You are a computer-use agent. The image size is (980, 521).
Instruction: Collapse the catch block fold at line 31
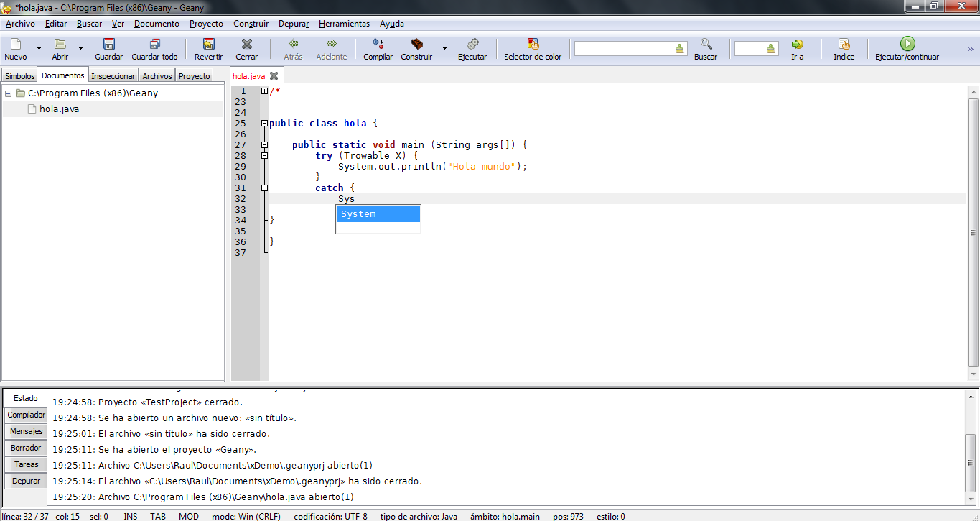click(264, 188)
